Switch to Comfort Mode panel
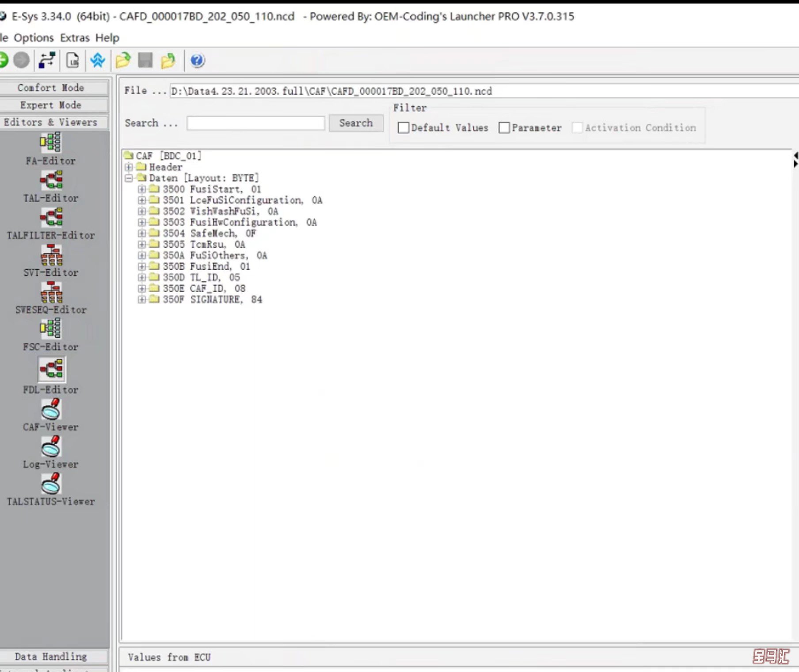This screenshot has height=672, width=799. [x=54, y=88]
